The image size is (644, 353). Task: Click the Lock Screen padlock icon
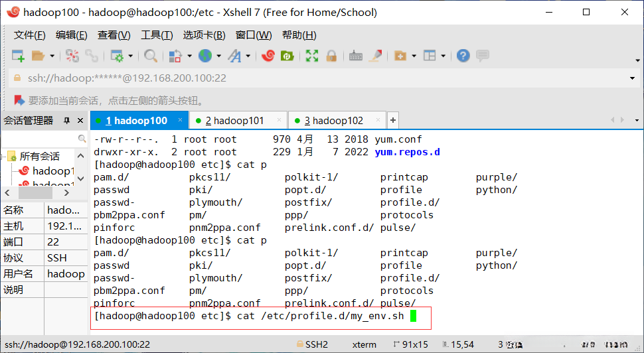click(x=331, y=56)
